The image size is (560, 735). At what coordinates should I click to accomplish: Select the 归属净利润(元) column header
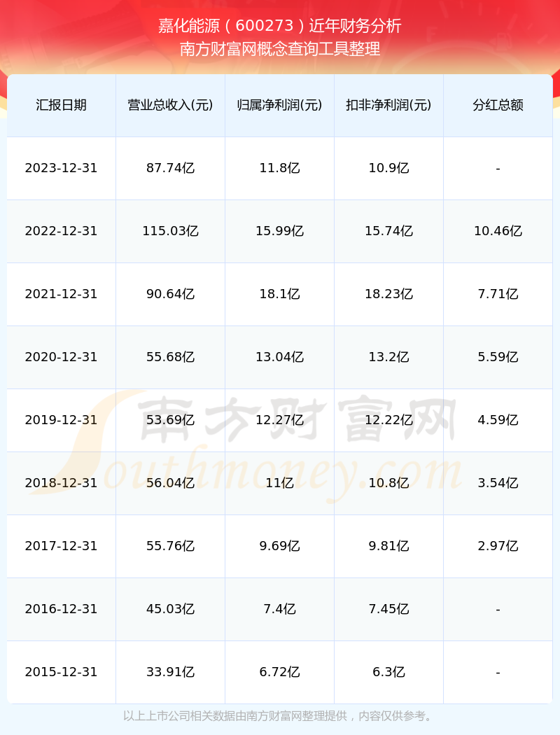click(280, 105)
